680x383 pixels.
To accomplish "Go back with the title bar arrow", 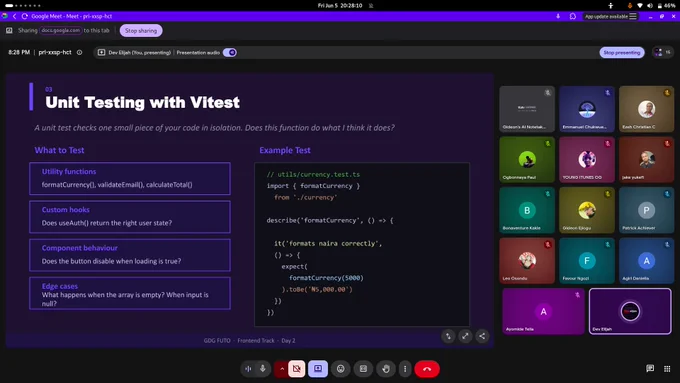I will pos(14,16).
